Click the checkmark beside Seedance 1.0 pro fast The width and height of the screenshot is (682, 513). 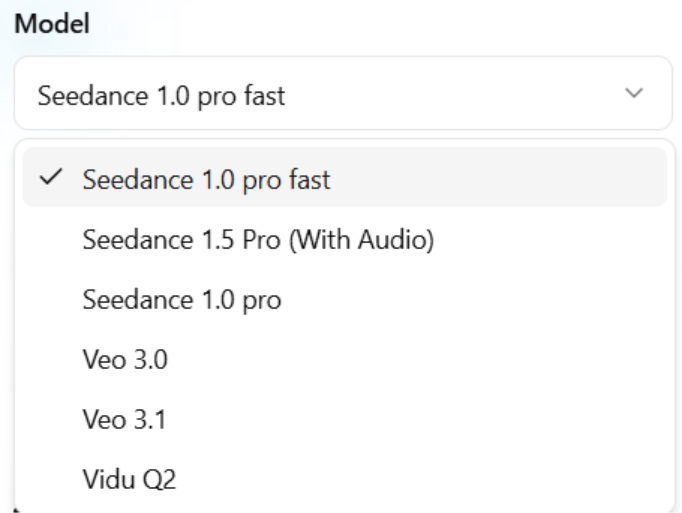[49, 179]
